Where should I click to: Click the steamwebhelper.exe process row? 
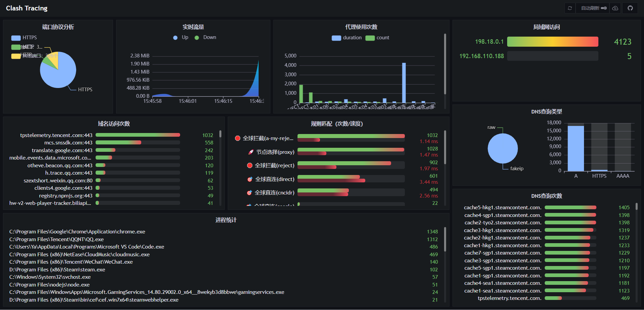pos(224,300)
